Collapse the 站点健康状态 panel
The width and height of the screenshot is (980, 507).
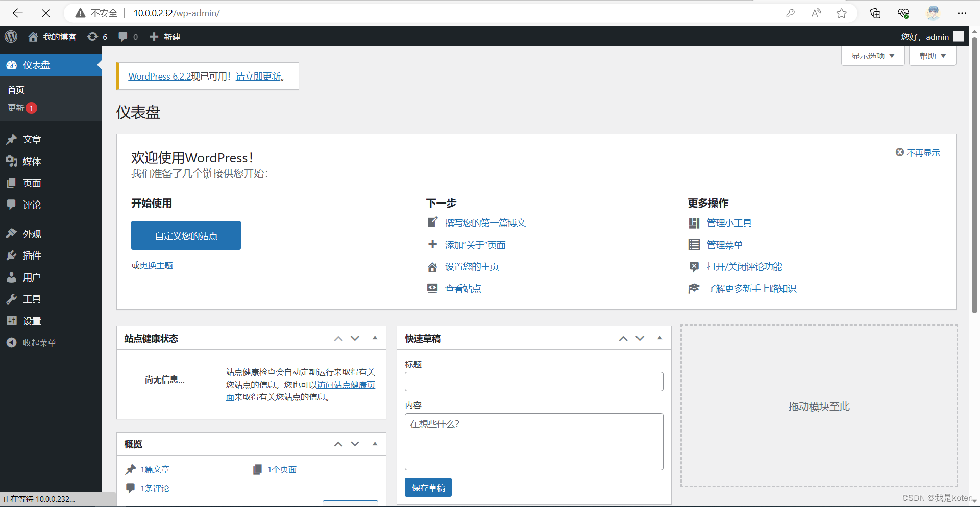point(375,338)
